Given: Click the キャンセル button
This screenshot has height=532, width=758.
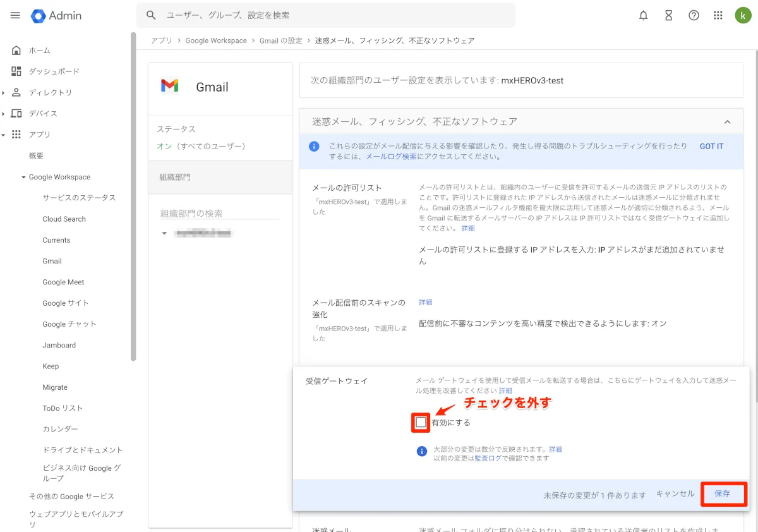Looking at the screenshot, I should (675, 494).
